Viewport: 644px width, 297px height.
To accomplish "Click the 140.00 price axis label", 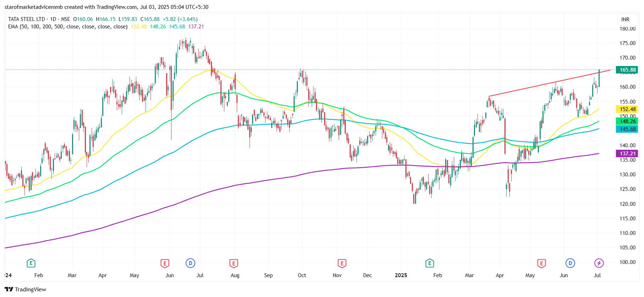I will (628, 145).
